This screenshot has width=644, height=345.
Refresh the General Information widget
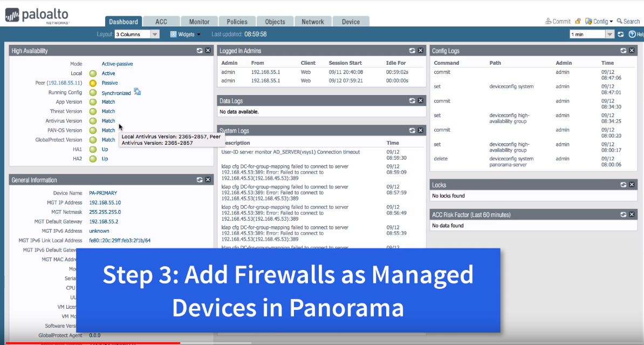tap(199, 180)
